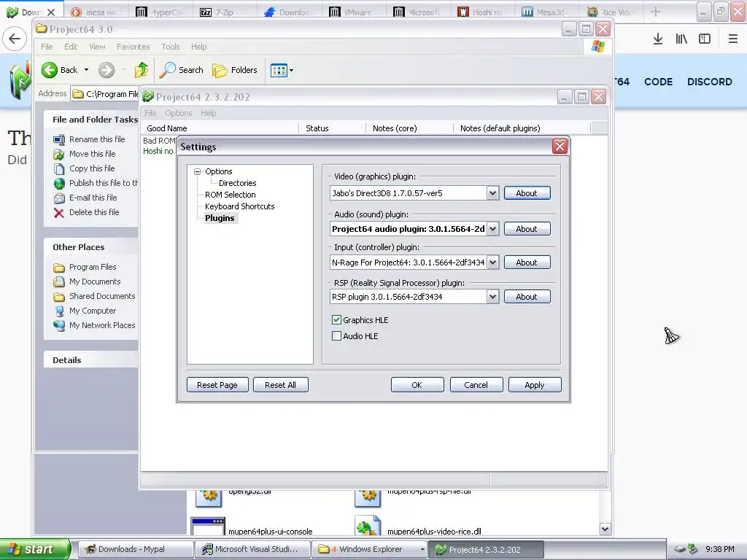Open the DISCORD link on the webpage
747x560 pixels.
coord(710,82)
